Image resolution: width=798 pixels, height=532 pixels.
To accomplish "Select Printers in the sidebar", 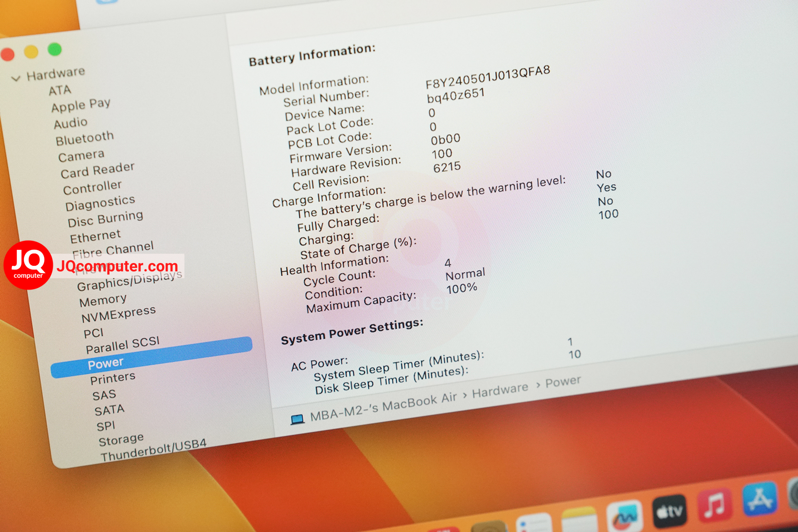I will click(113, 378).
